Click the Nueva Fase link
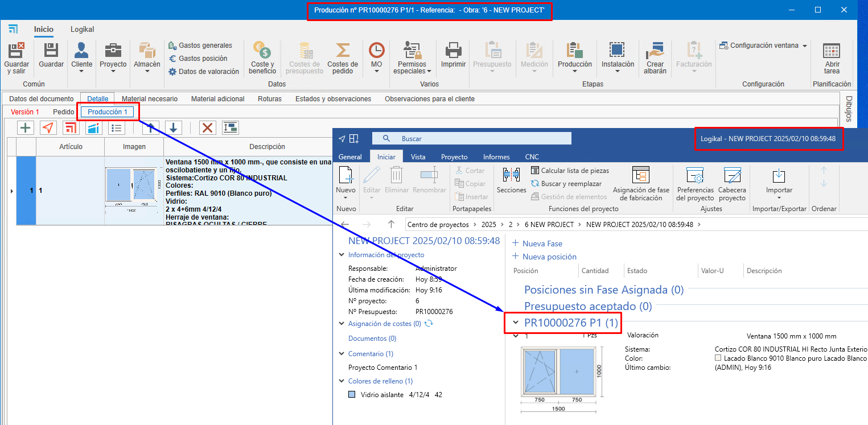This screenshot has height=425, width=868. click(537, 244)
